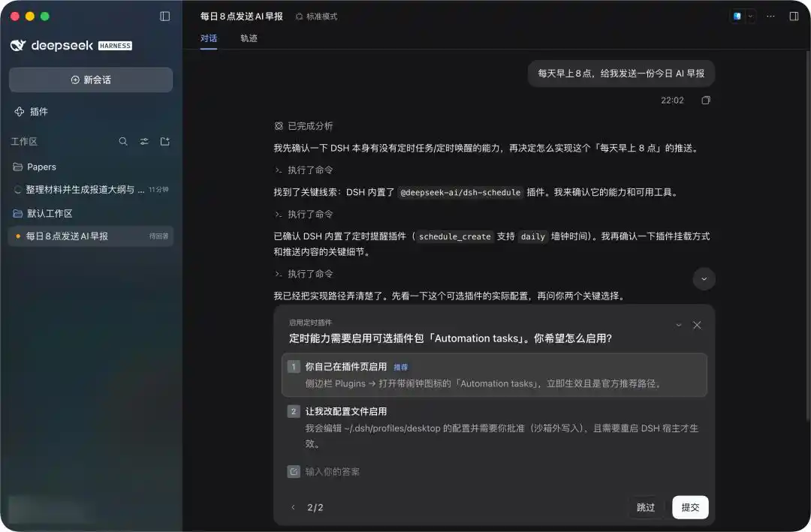This screenshot has width=811, height=532.
Task: Open the right side panel icon
Action: tap(794, 17)
